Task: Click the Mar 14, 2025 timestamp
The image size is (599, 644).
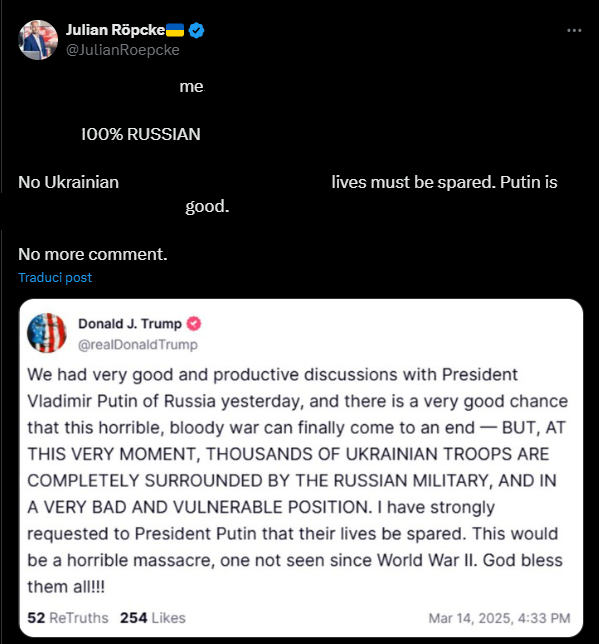Action: [499, 618]
